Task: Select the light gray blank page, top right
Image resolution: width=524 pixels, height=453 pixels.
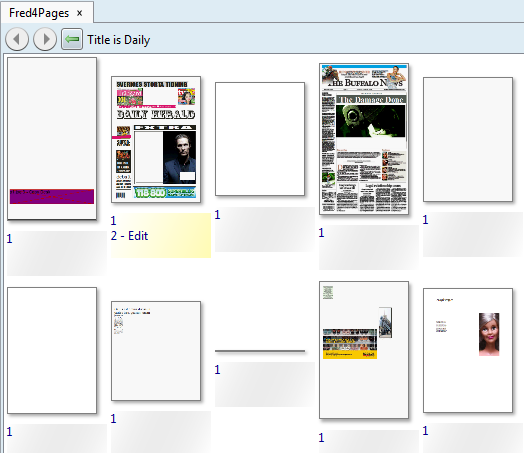Action: (468, 139)
